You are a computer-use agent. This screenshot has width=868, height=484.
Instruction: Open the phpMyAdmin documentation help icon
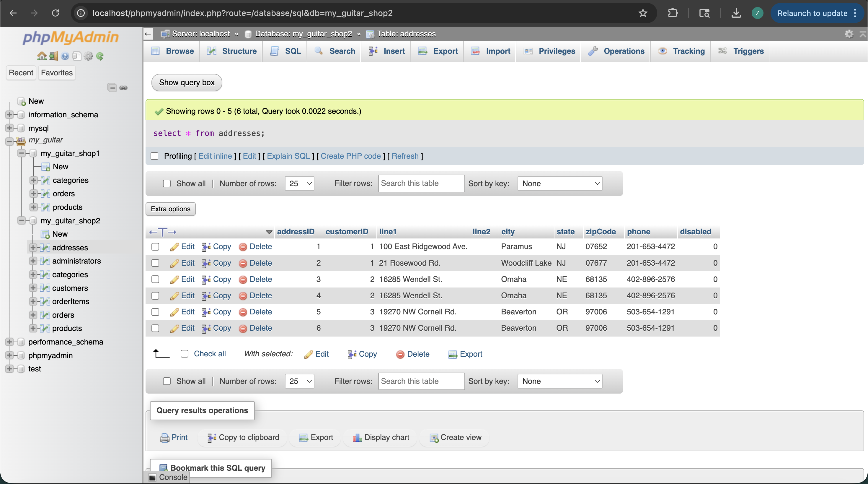tap(65, 56)
